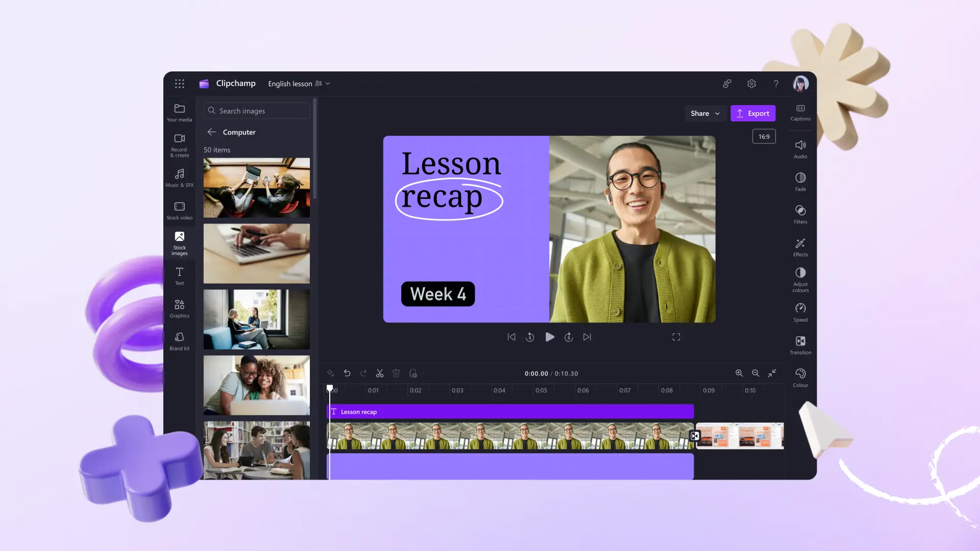This screenshot has width=980, height=551.
Task: Expand the aspect ratio 16:9 selector
Action: pos(764,136)
